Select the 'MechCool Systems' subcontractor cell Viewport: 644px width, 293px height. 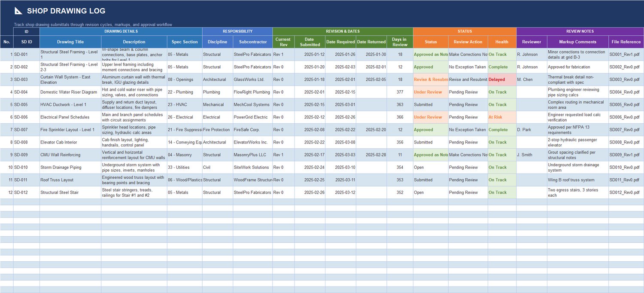[253, 104]
